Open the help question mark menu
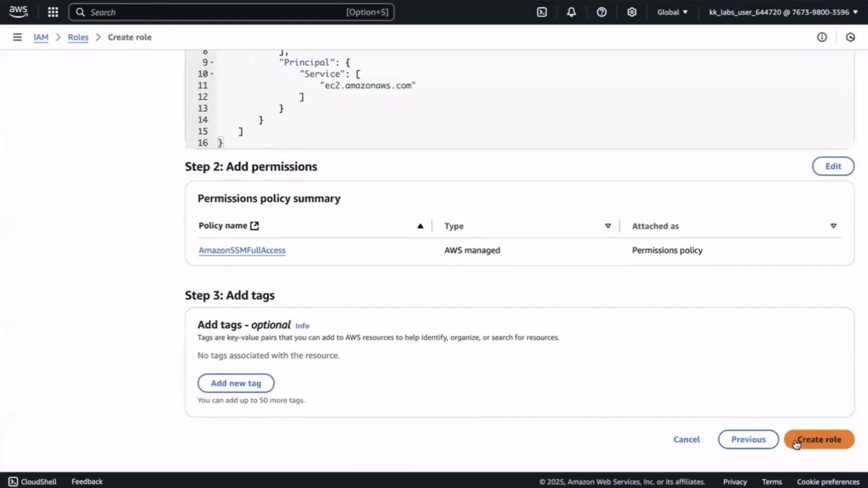 (601, 12)
